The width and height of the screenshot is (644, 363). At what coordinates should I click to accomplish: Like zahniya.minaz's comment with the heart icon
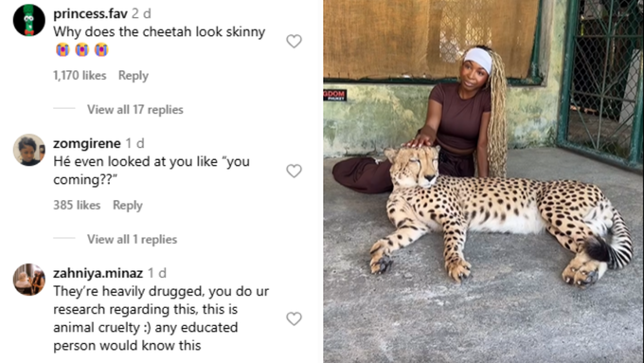(294, 318)
